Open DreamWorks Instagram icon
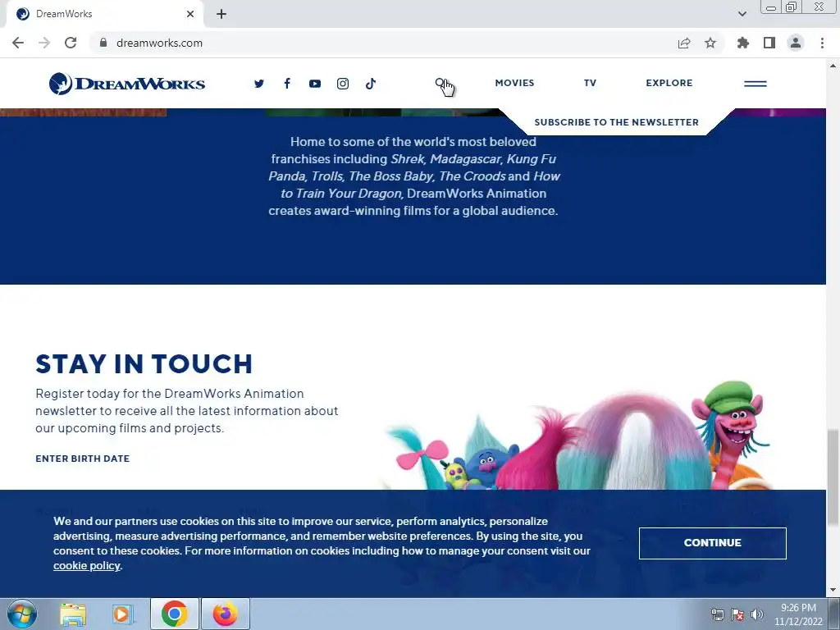840x630 pixels. [343, 84]
